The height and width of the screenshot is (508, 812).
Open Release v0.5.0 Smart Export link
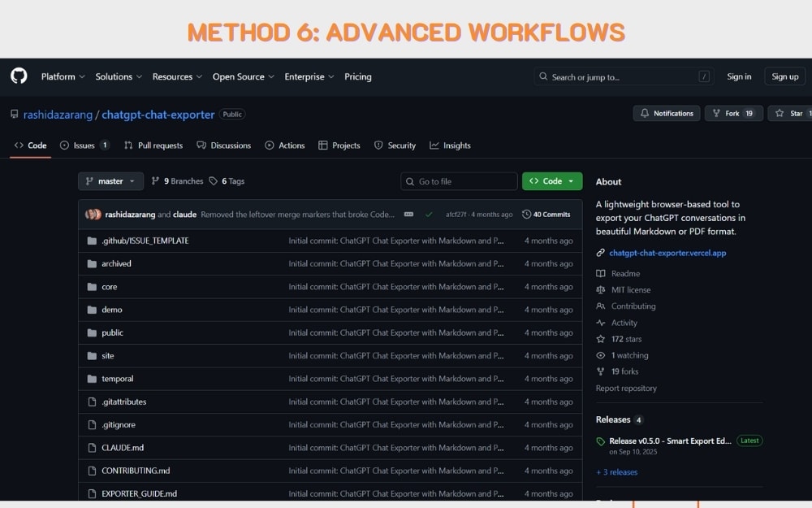(x=670, y=441)
